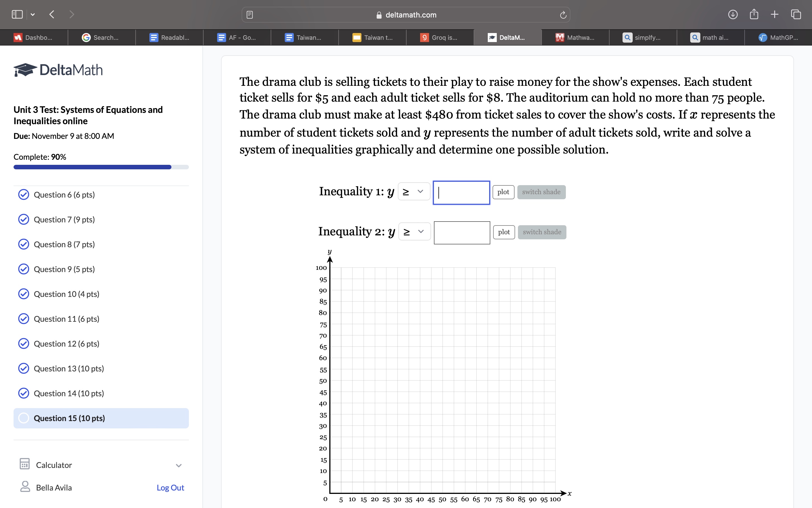The width and height of the screenshot is (812, 508).
Task: Open Question 14 (10 pts)
Action: (x=101, y=393)
